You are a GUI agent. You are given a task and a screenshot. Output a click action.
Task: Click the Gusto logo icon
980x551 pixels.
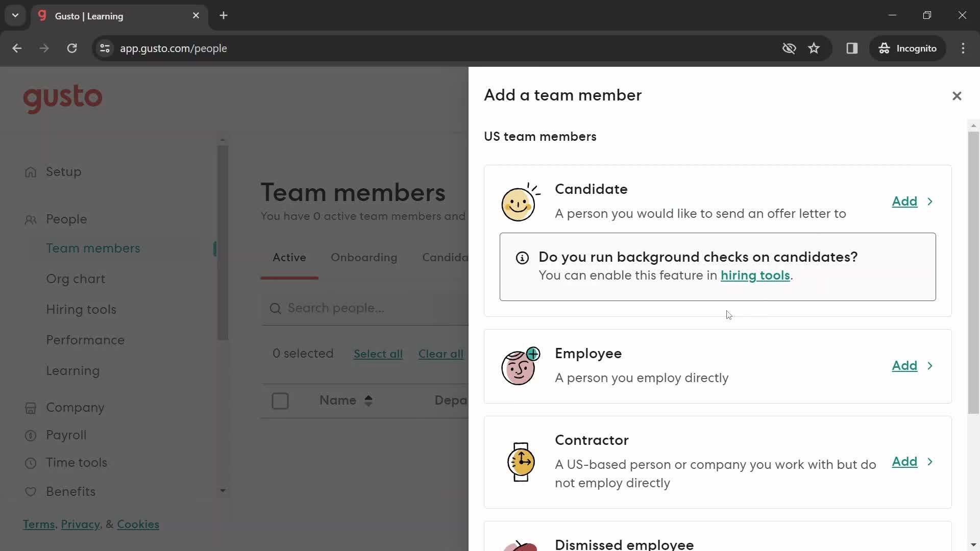point(63,99)
